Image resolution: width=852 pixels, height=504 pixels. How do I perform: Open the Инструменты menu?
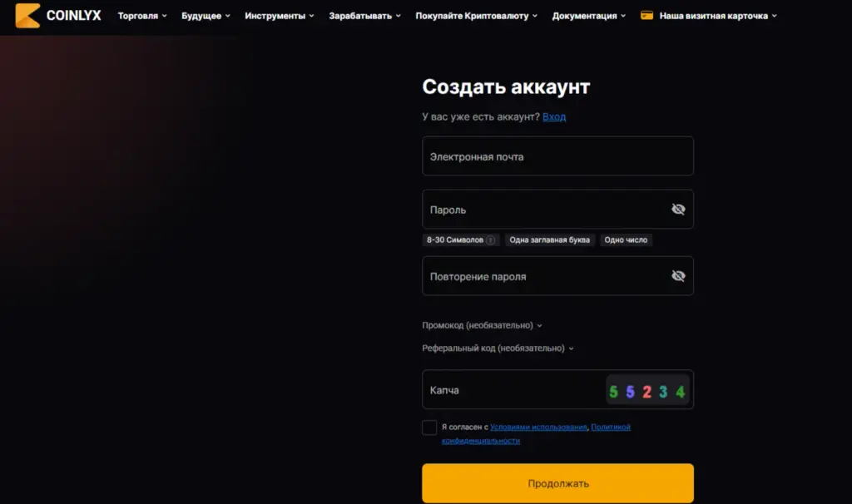280,16
